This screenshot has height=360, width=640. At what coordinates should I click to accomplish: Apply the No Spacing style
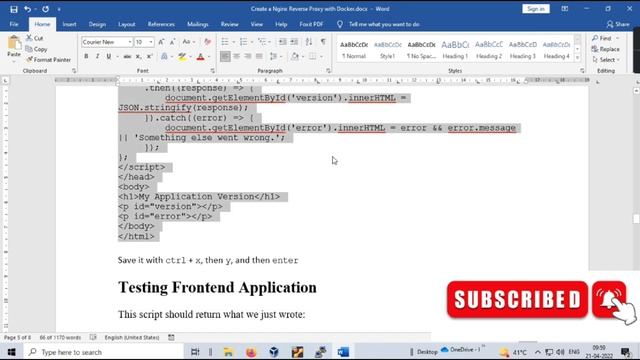pos(421,49)
